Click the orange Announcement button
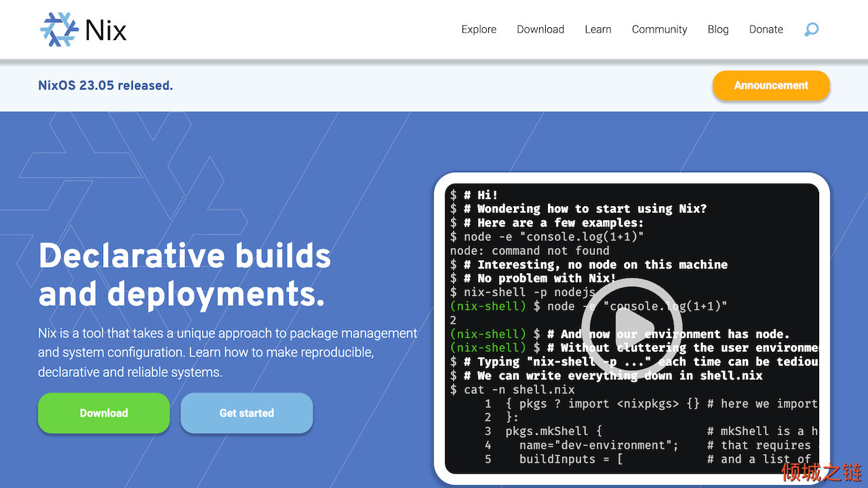Image resolution: width=868 pixels, height=488 pixels. [x=771, y=85]
